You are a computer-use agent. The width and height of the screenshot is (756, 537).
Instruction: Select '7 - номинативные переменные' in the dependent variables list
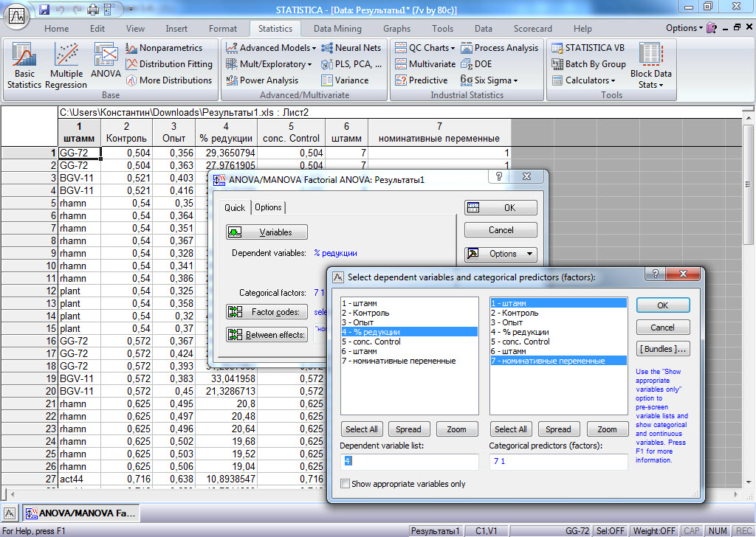pyautogui.click(x=409, y=361)
